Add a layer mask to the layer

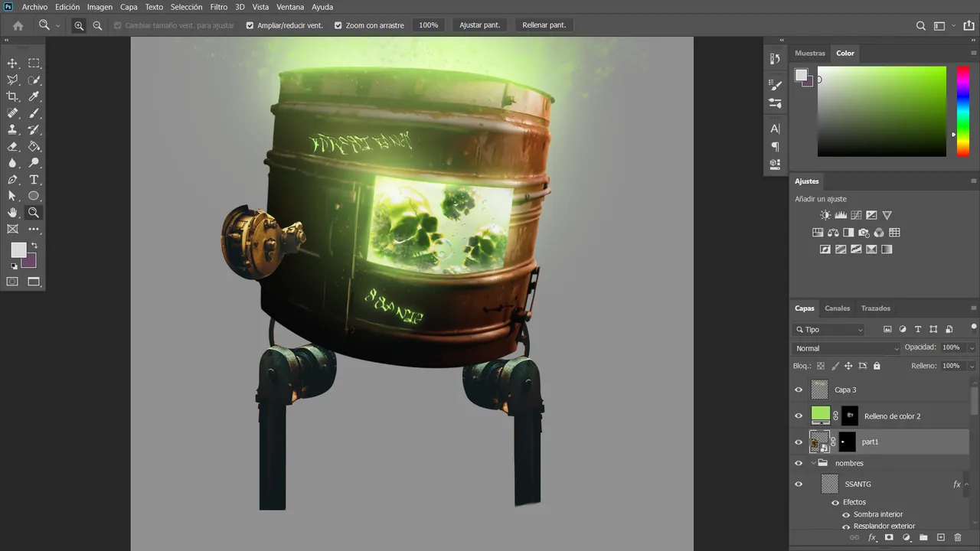click(x=889, y=538)
